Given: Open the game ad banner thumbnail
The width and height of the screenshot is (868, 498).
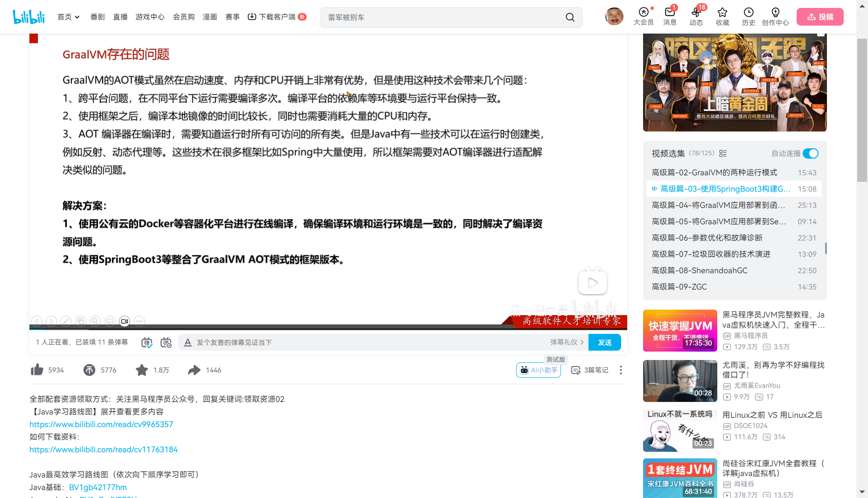Looking at the screenshot, I should click(735, 82).
